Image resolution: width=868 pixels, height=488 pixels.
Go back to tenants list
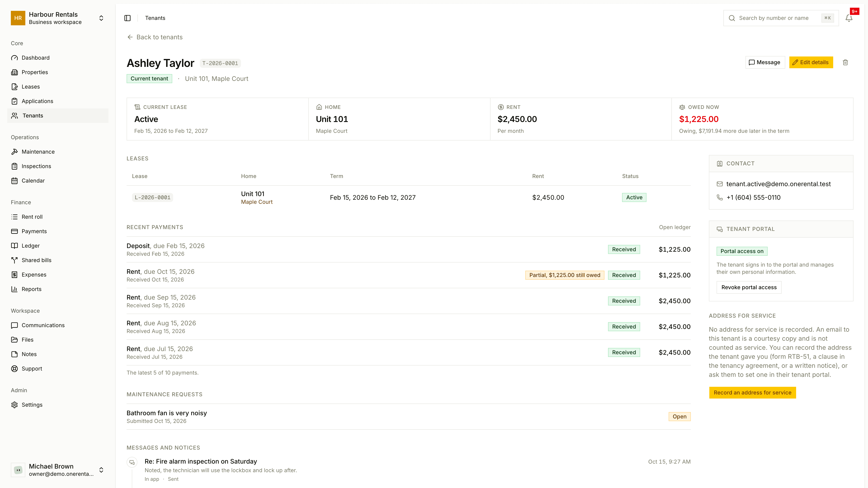pyautogui.click(x=155, y=37)
